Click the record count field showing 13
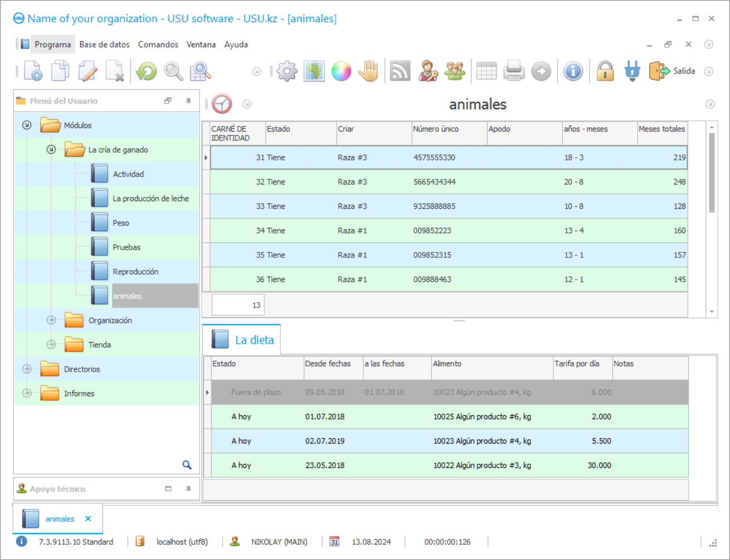 click(238, 305)
